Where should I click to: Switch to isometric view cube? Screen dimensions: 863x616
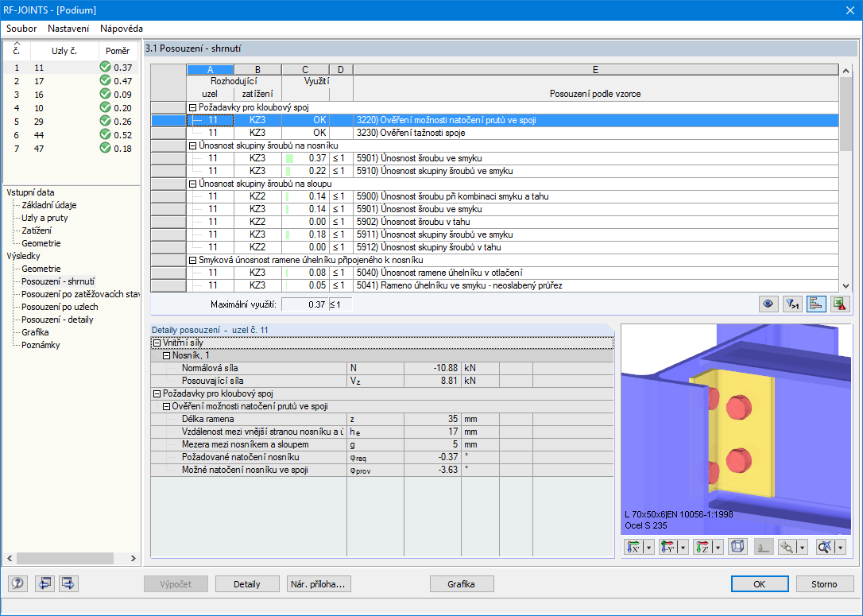point(737,547)
